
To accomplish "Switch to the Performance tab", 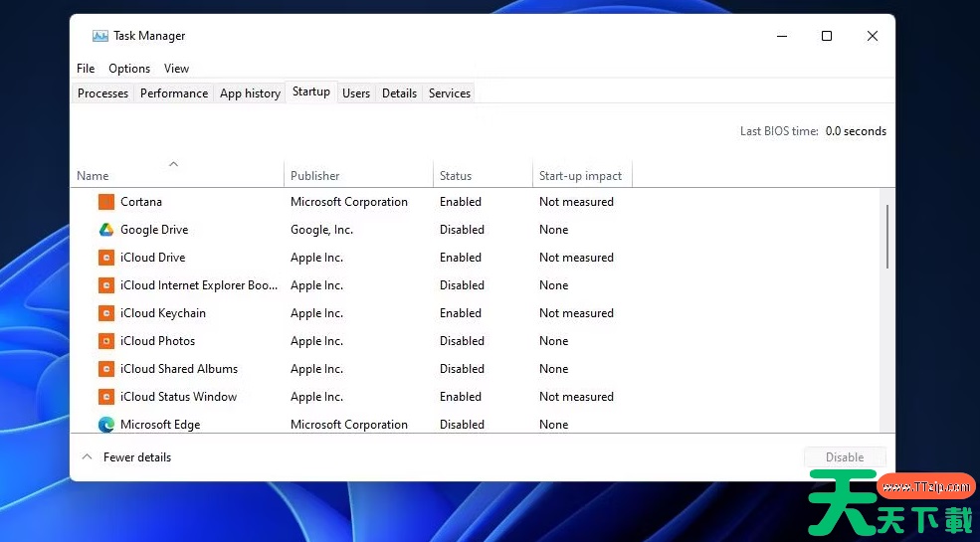I will [x=174, y=93].
